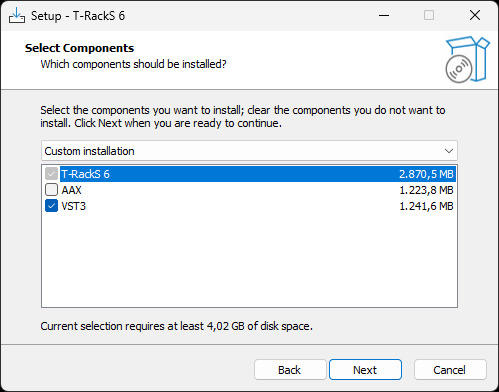Screen dimensions: 499x392
Task: Click the greyed-out maximize window icon
Action: click(429, 15)
